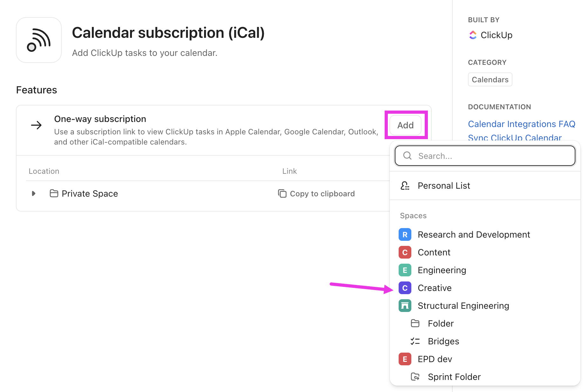Select the Research and Development space avatar
The image size is (583, 392).
(x=405, y=234)
